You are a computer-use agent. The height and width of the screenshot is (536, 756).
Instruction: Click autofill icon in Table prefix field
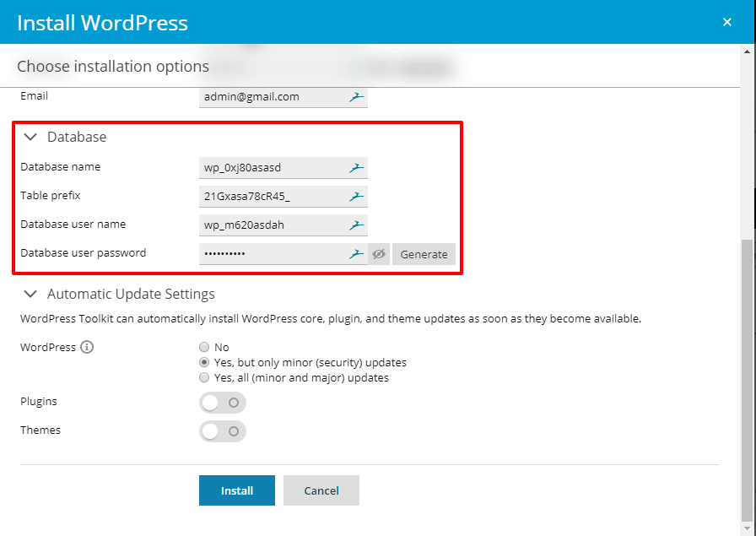coord(356,197)
